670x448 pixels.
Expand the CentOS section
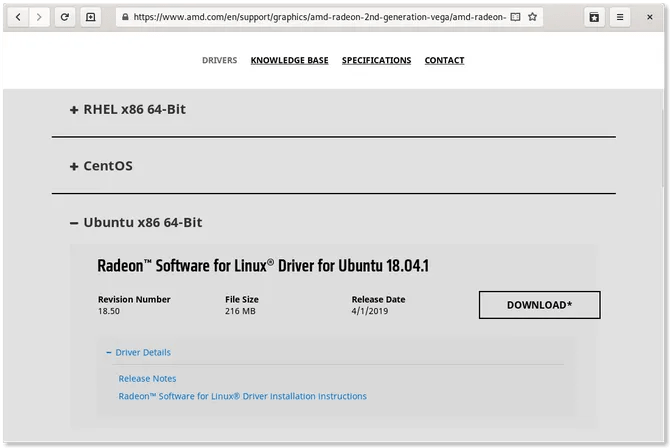point(101,166)
